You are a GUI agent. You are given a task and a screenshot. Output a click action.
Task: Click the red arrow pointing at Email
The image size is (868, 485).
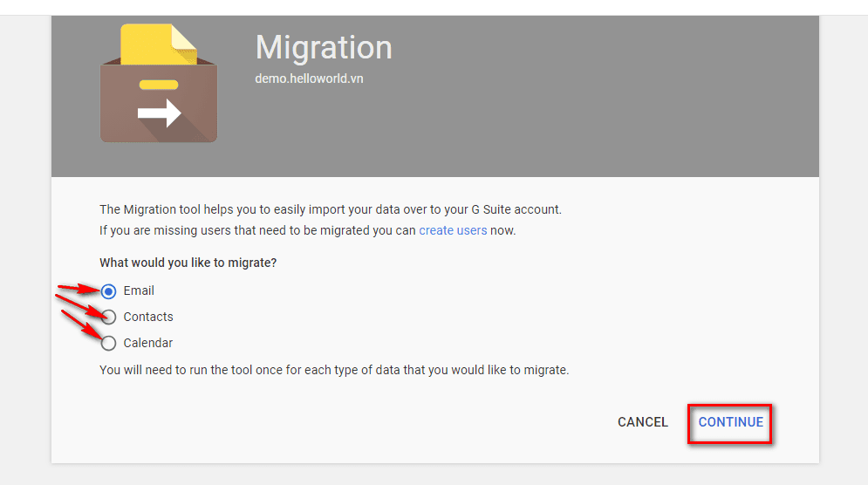(x=79, y=288)
